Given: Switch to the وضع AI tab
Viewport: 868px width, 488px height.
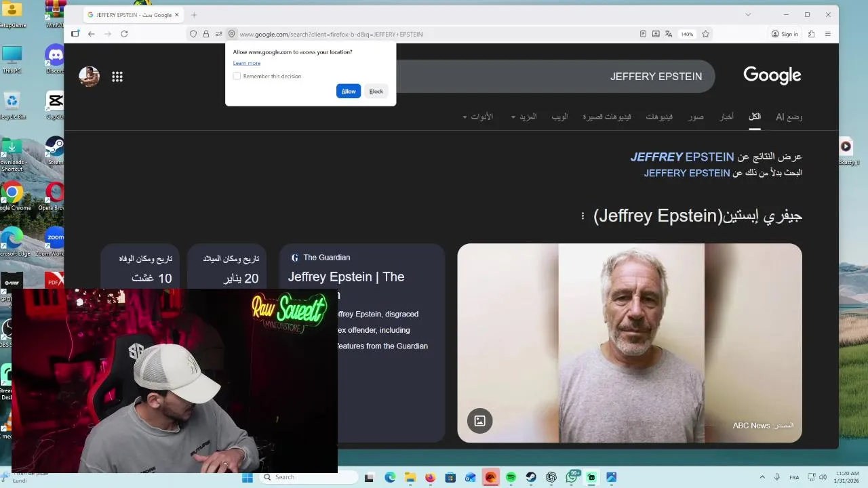Looking at the screenshot, I should [x=789, y=117].
